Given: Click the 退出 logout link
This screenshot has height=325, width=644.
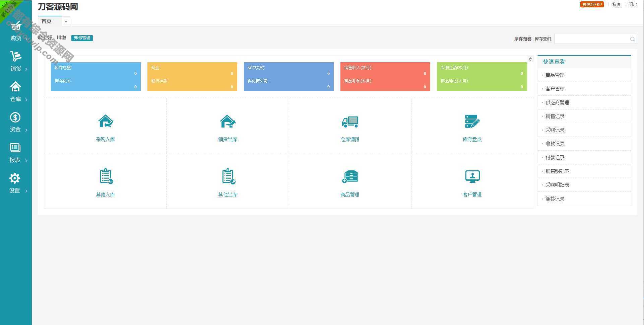Looking at the screenshot, I should pos(633,4).
